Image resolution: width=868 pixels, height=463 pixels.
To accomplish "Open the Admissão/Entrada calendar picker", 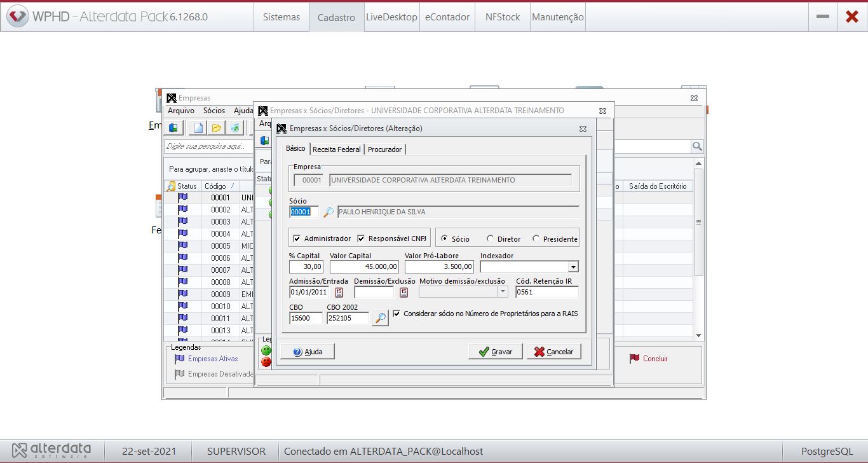I will pyautogui.click(x=339, y=293).
